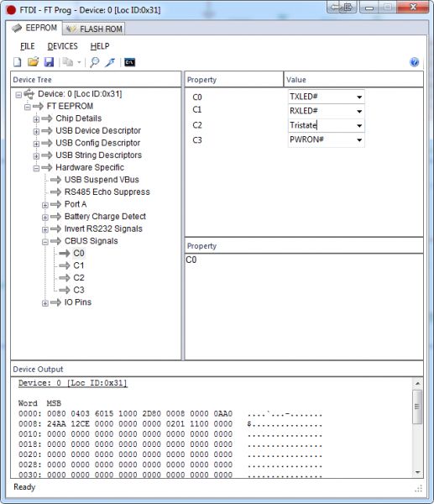Expand the Invert RS232 Signals node
The height and width of the screenshot is (504, 434).
(x=45, y=229)
